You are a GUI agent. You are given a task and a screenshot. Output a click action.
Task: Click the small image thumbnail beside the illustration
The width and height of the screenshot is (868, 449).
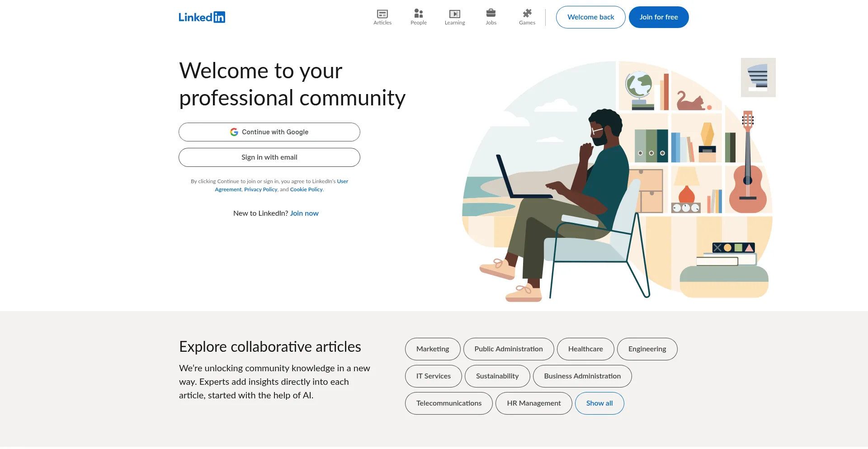click(x=758, y=77)
